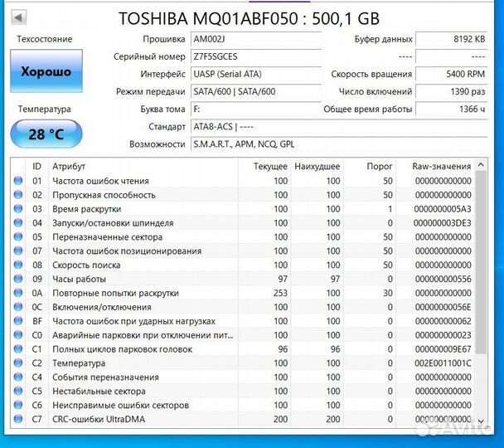Click status orb for Время раскрутки
The width and height of the screenshot is (504, 448).
18,209
